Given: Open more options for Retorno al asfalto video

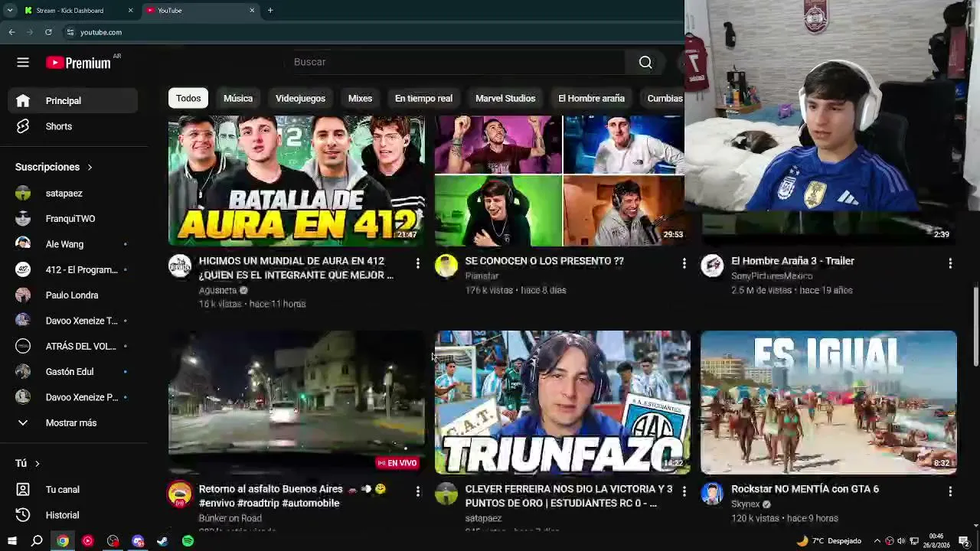Looking at the screenshot, I should click(417, 491).
